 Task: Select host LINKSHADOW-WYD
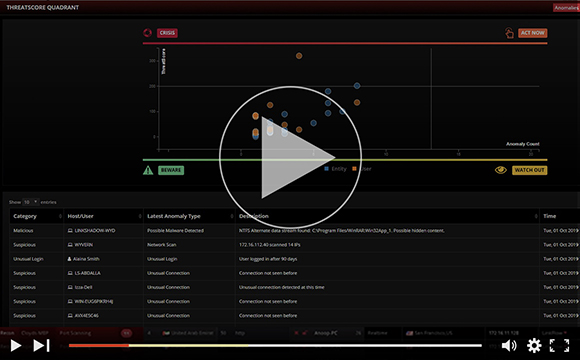(95, 231)
